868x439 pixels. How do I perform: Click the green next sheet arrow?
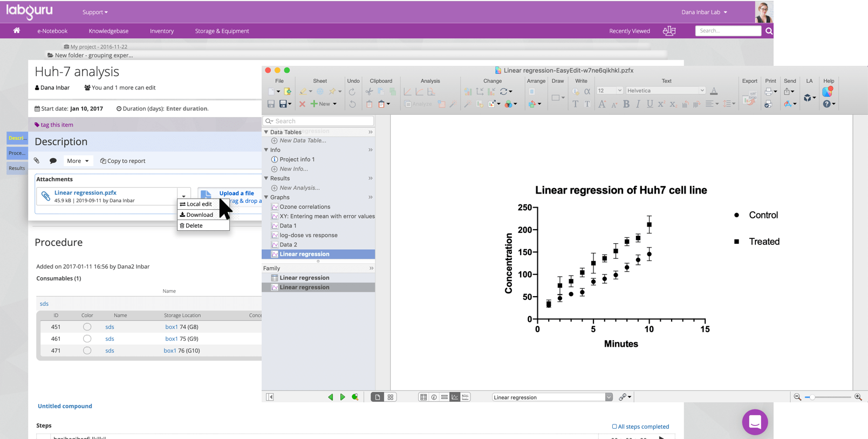pyautogui.click(x=343, y=397)
